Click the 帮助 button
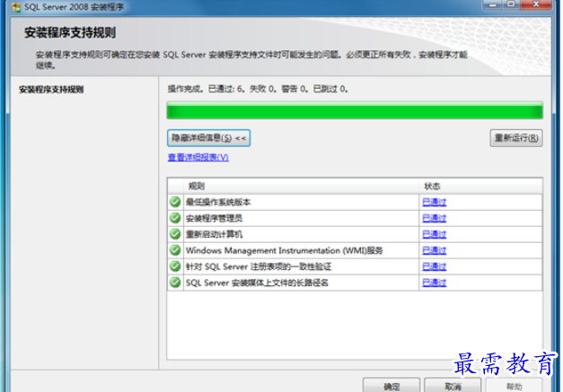563x392 pixels. pyautogui.click(x=514, y=386)
